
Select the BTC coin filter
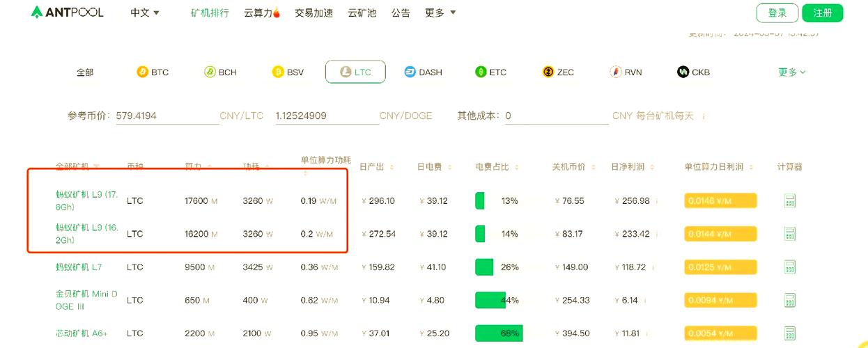[153, 72]
